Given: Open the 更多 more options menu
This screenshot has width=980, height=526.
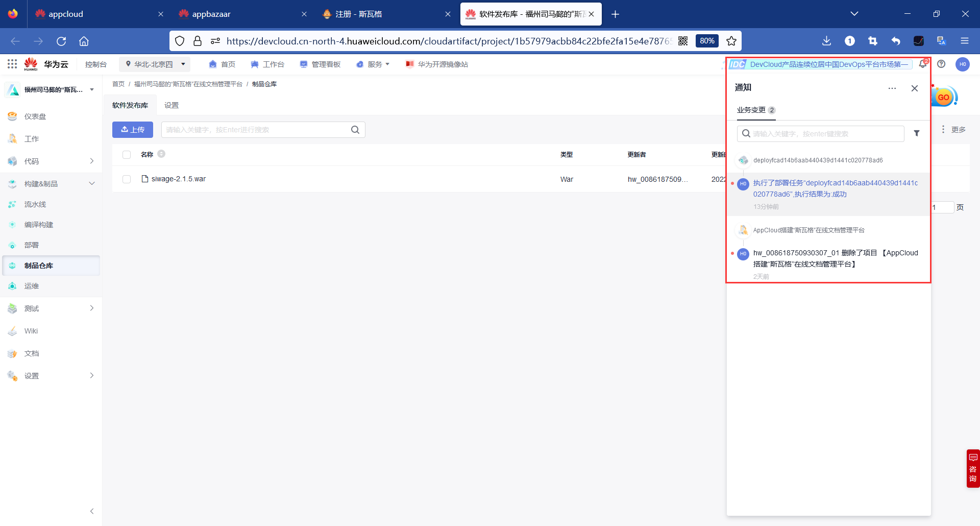Looking at the screenshot, I should (953, 130).
